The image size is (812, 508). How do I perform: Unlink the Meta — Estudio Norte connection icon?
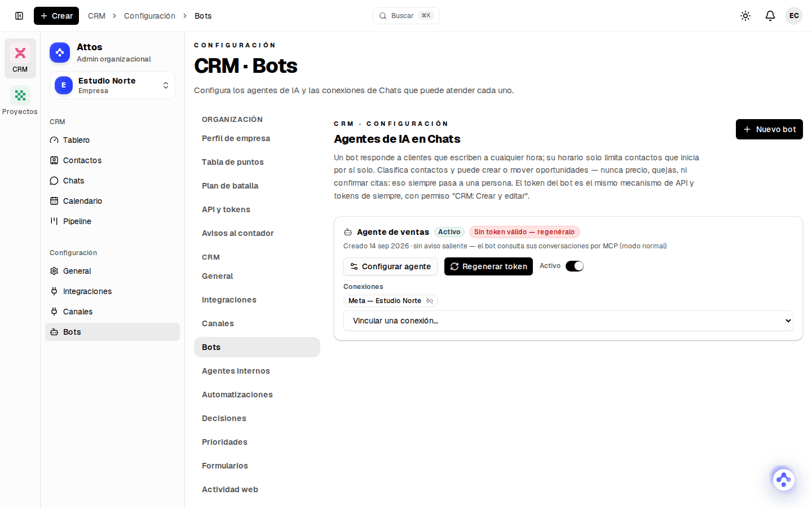430,301
